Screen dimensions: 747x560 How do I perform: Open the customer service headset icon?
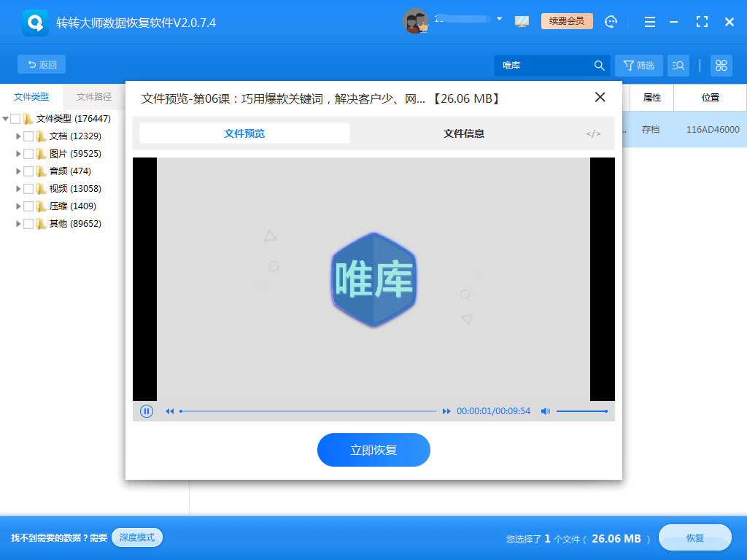tap(611, 21)
